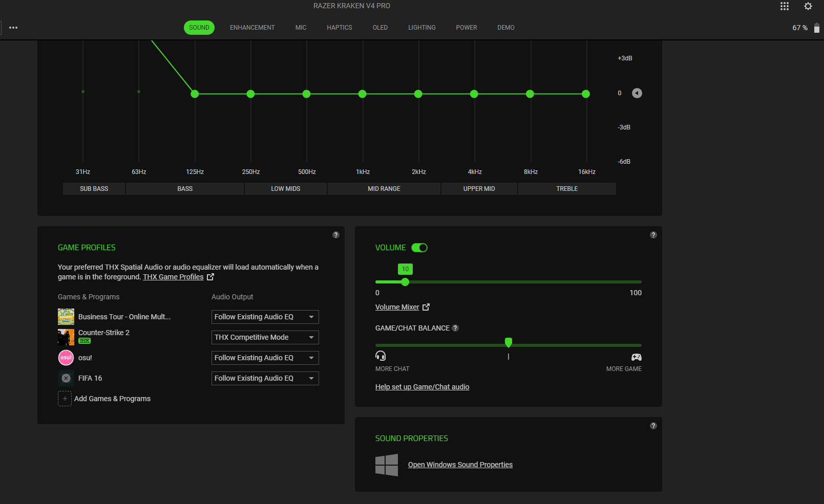Screen dimensions: 824x504
Task: Open the apps grid icon
Action: [x=785, y=6]
